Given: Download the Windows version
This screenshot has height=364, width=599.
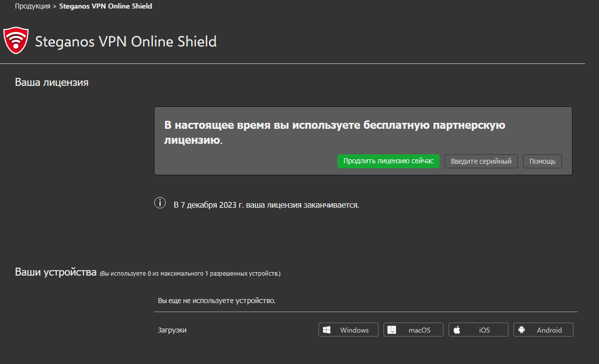Looking at the screenshot, I should pos(348,330).
